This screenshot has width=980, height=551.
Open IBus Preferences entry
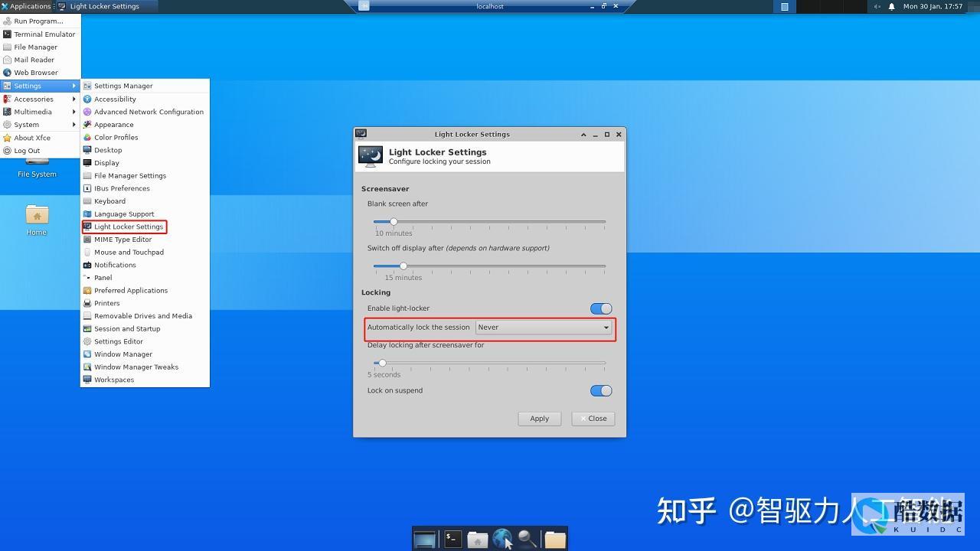pyautogui.click(x=145, y=188)
